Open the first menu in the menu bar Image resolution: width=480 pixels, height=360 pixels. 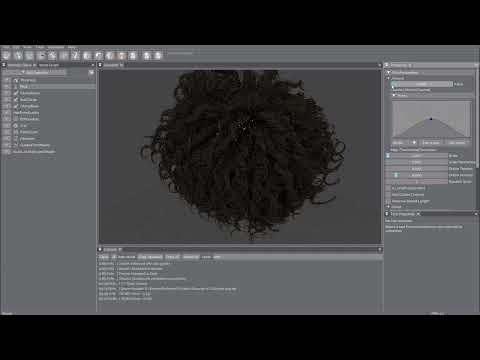click(6, 47)
